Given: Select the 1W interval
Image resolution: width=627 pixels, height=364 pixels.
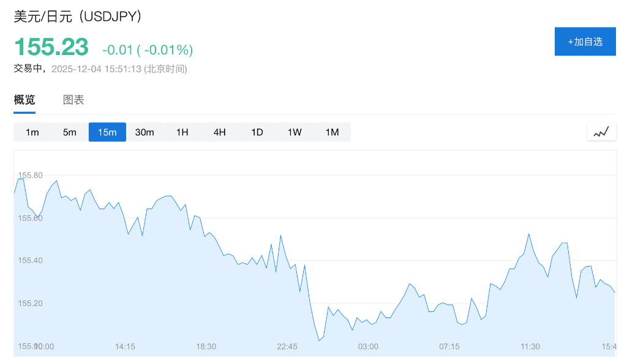Looking at the screenshot, I should click(x=295, y=132).
